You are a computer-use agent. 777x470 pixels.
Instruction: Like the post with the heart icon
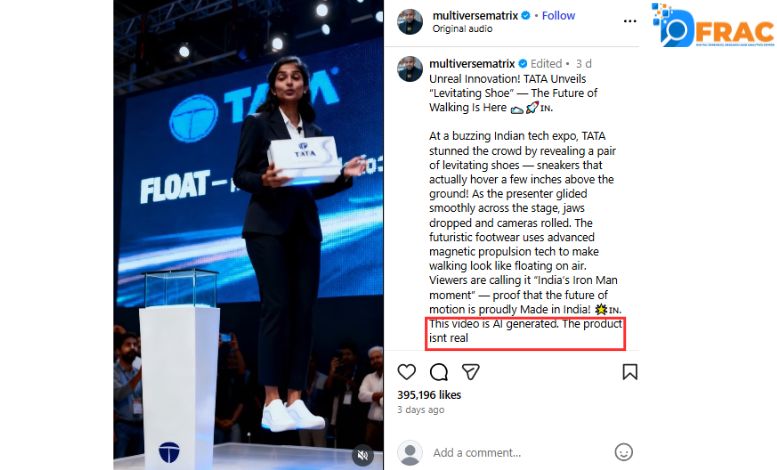tap(407, 372)
